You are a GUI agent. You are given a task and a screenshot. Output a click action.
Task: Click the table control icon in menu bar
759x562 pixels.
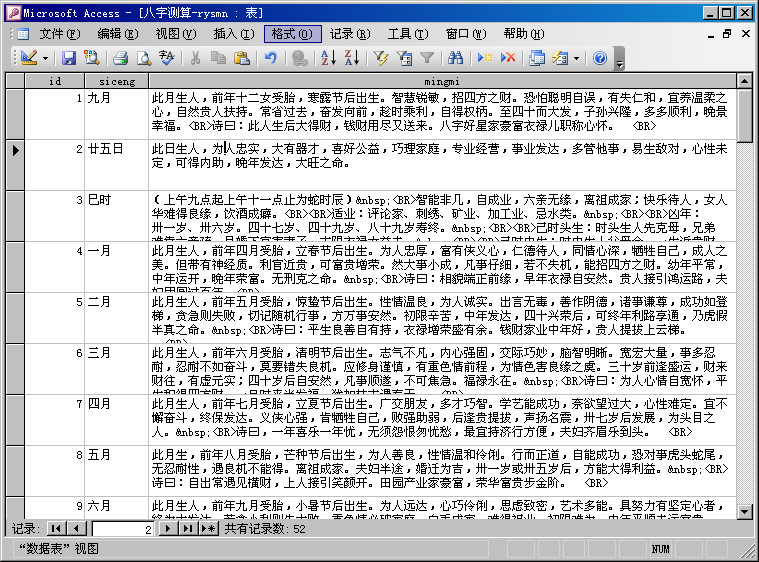[x=23, y=34]
